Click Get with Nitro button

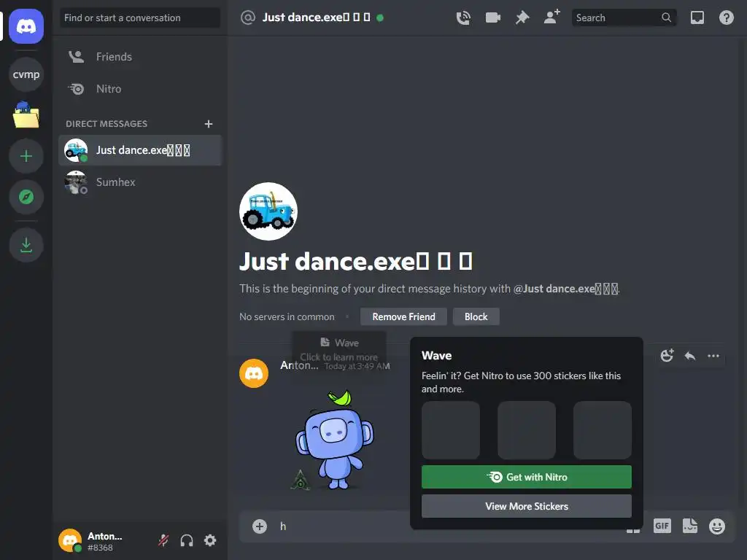coord(527,477)
